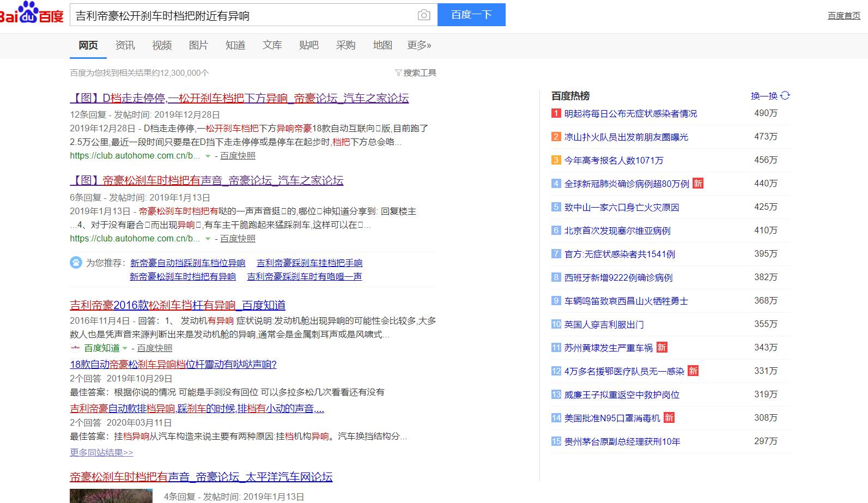Open hot topic 凉山扑火队员出发前朋友圈曝光
The image size is (868, 503).
[x=626, y=137]
